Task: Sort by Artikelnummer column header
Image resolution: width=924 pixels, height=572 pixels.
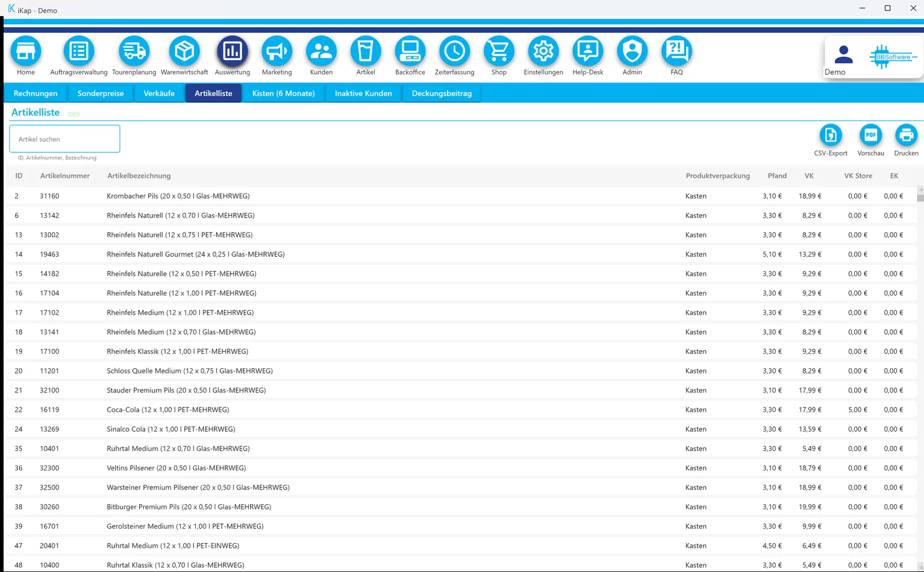Action: 65,176
